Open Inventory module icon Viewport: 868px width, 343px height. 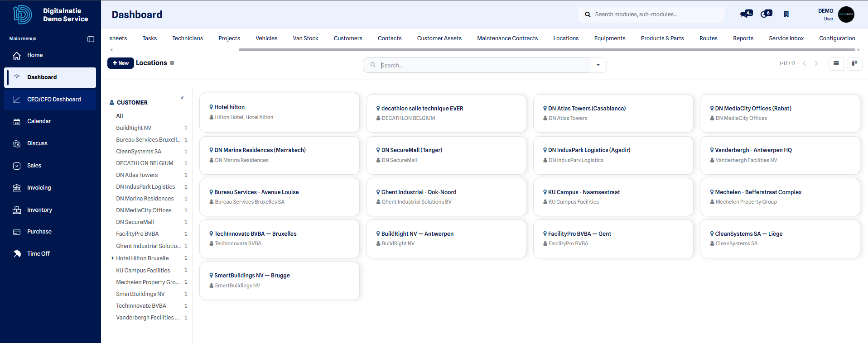(17, 210)
